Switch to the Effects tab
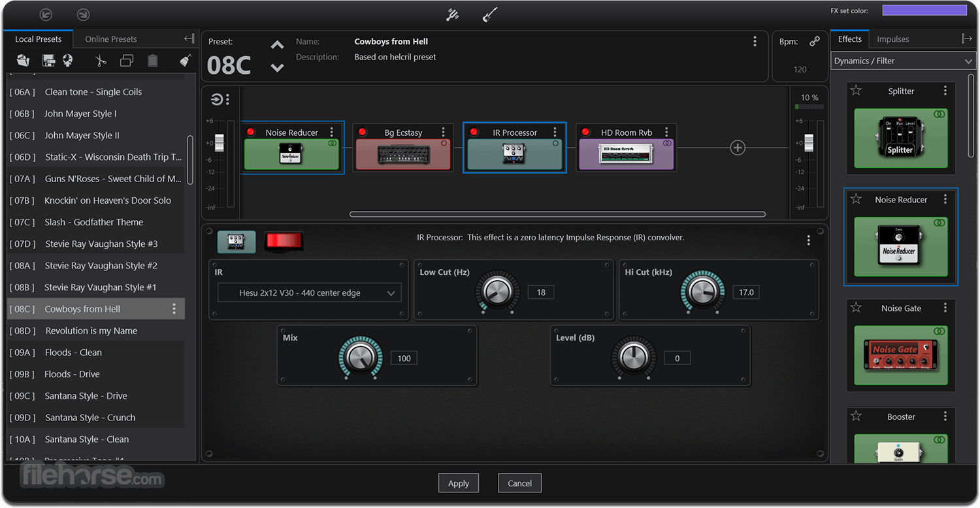The height and width of the screenshot is (508, 980). (850, 39)
